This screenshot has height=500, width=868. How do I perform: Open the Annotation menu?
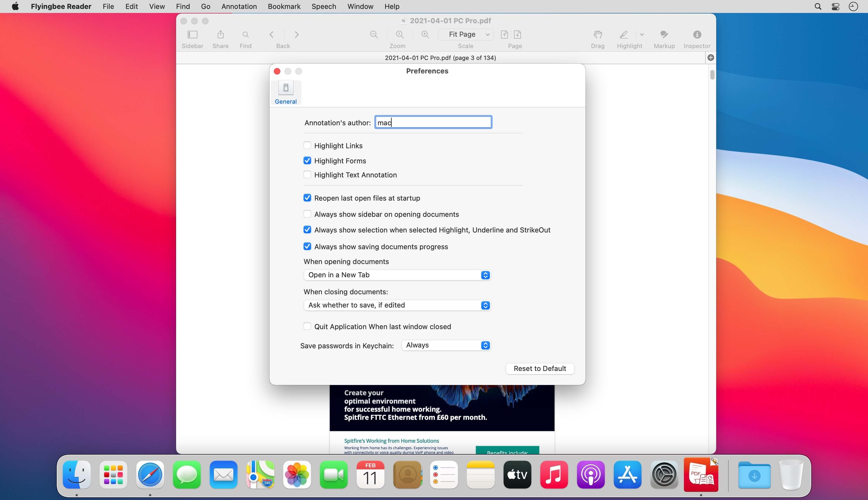tap(239, 6)
